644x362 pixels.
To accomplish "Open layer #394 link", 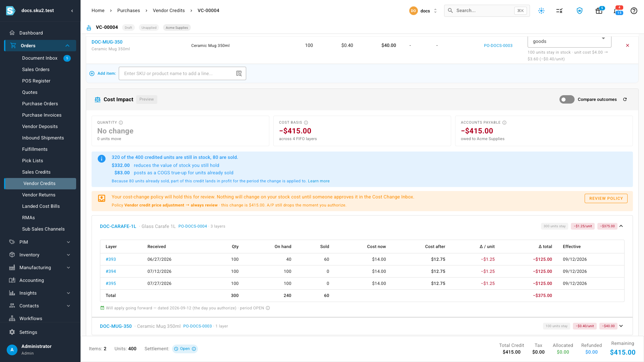I will [x=111, y=271].
